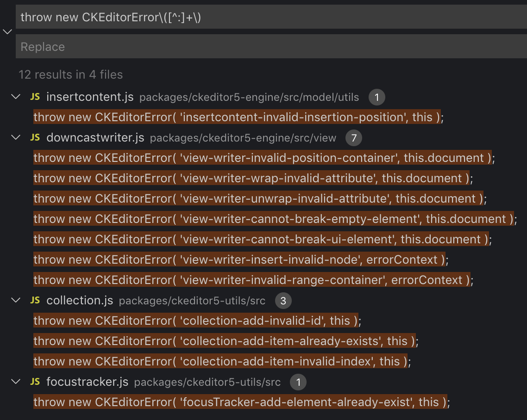Click path packages/ckeditor5-engine/src/view
The height and width of the screenshot is (420, 527).
(x=243, y=138)
